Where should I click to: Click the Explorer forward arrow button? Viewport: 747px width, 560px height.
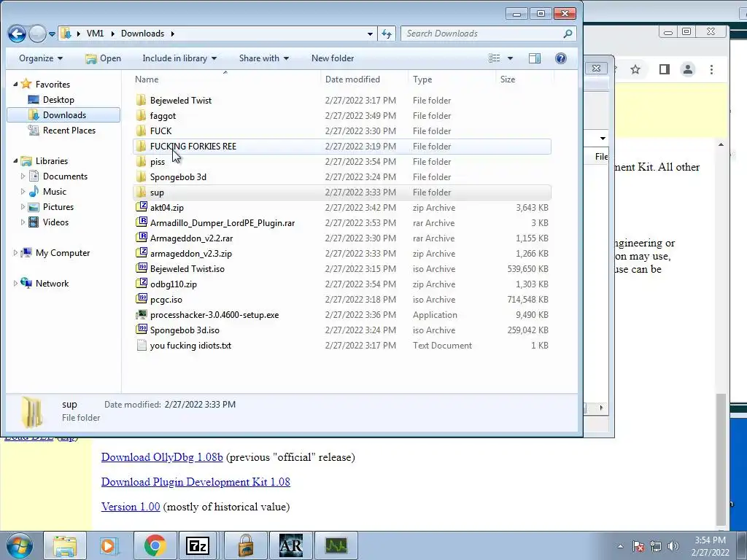(x=37, y=34)
